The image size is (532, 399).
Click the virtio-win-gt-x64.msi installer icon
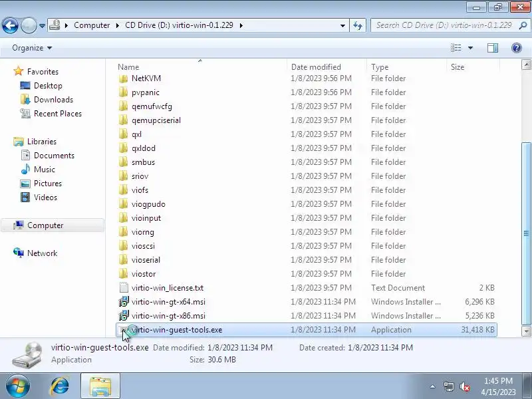(124, 302)
